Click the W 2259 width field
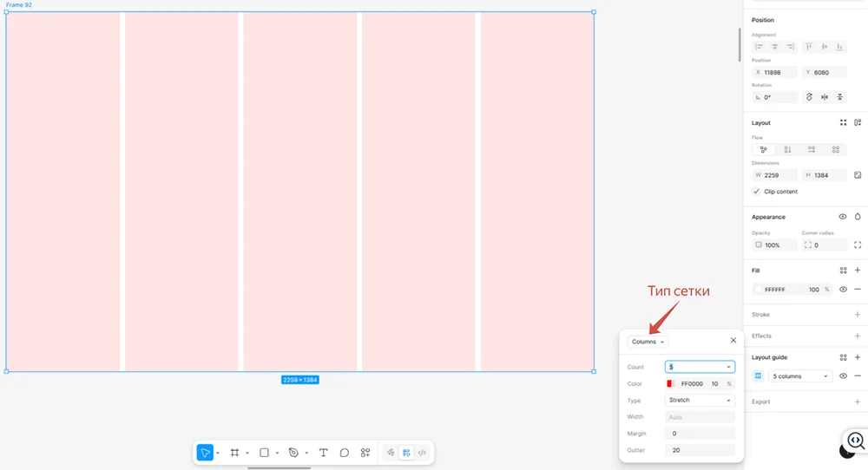The width and height of the screenshot is (868, 470). tap(775, 174)
